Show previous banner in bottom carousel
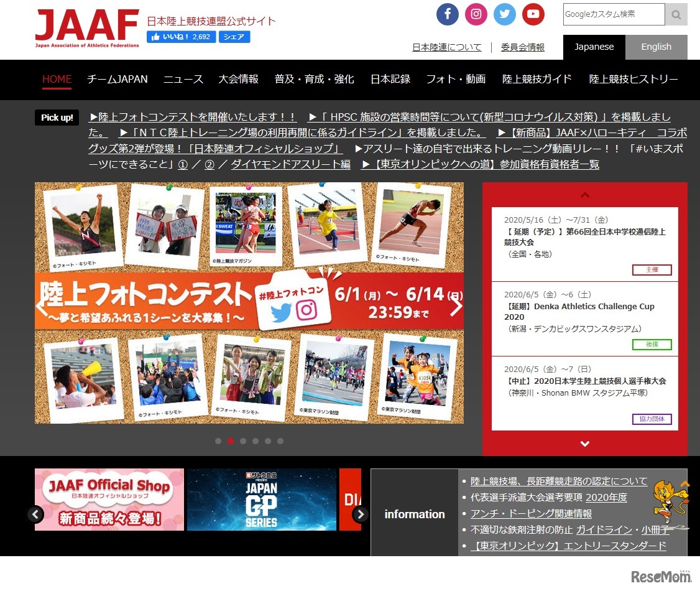700x591 pixels. [x=35, y=514]
